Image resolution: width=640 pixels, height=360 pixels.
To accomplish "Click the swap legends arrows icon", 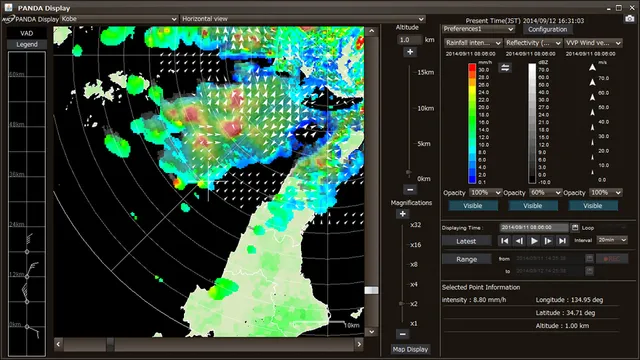I will click(505, 68).
